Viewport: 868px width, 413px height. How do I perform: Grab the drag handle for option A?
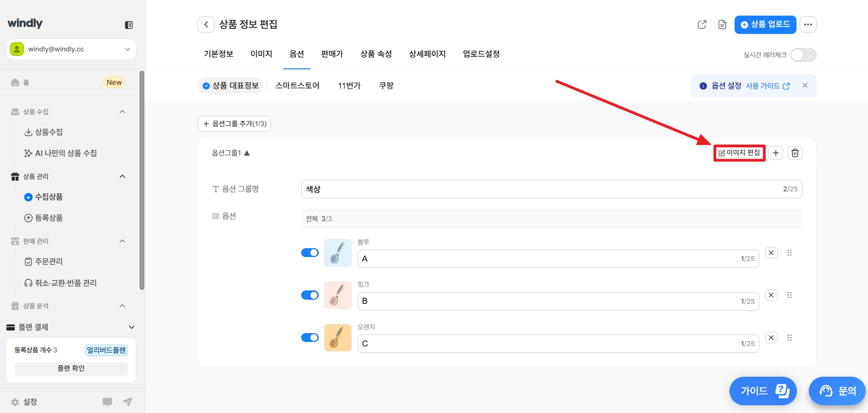(790, 253)
